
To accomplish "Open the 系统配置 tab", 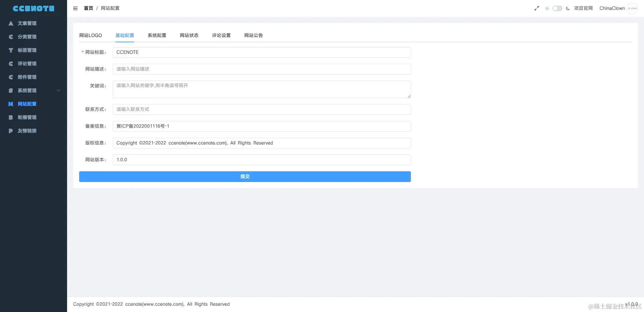I will 157,35.
